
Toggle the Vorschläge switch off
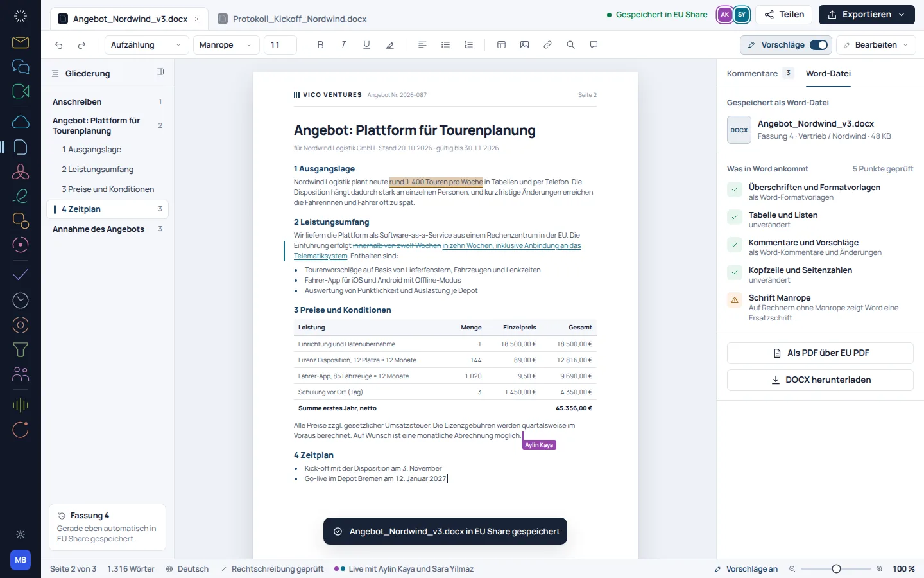[819, 45]
